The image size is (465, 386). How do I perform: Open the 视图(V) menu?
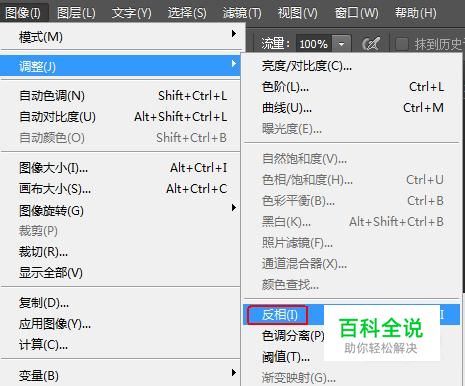pos(298,13)
